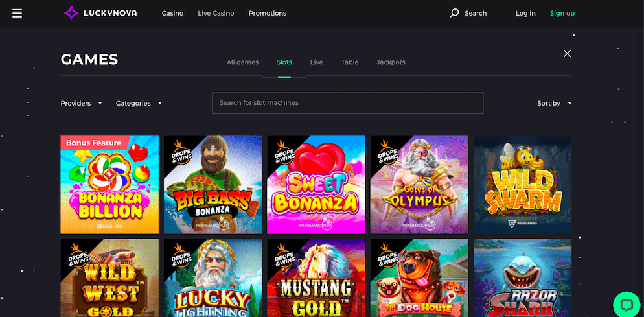
Task: Open the Sweet Bonanza game
Action: click(x=316, y=185)
